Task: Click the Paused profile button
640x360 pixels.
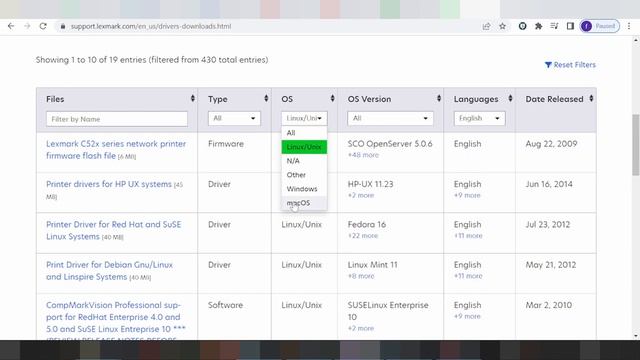Action: [x=600, y=26]
